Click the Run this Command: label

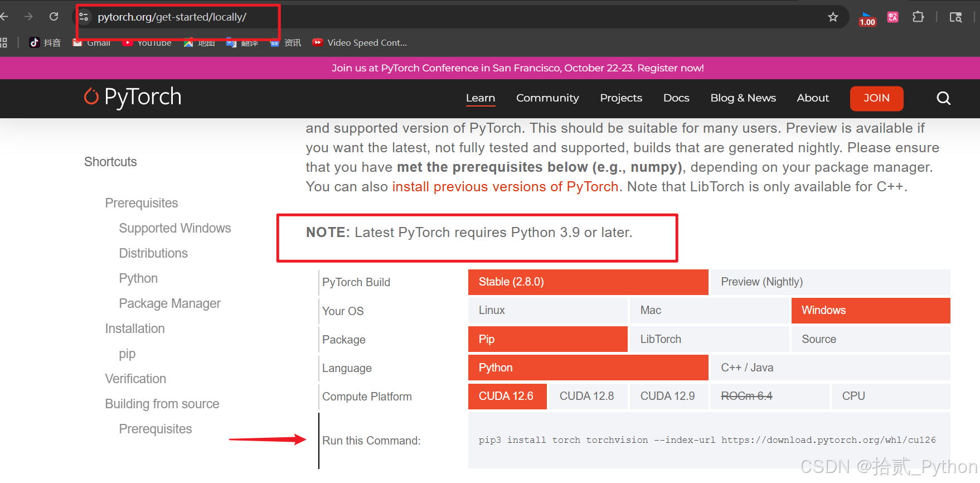point(371,441)
